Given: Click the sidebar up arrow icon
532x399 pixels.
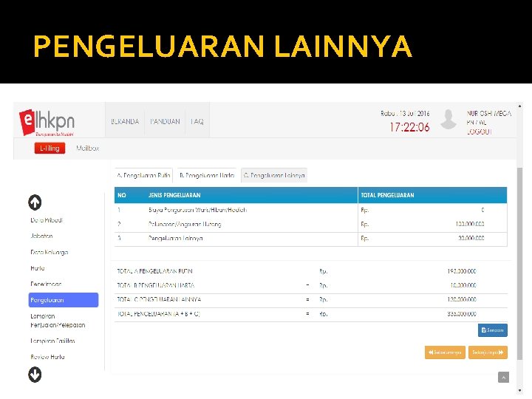Looking at the screenshot, I should (35, 202).
